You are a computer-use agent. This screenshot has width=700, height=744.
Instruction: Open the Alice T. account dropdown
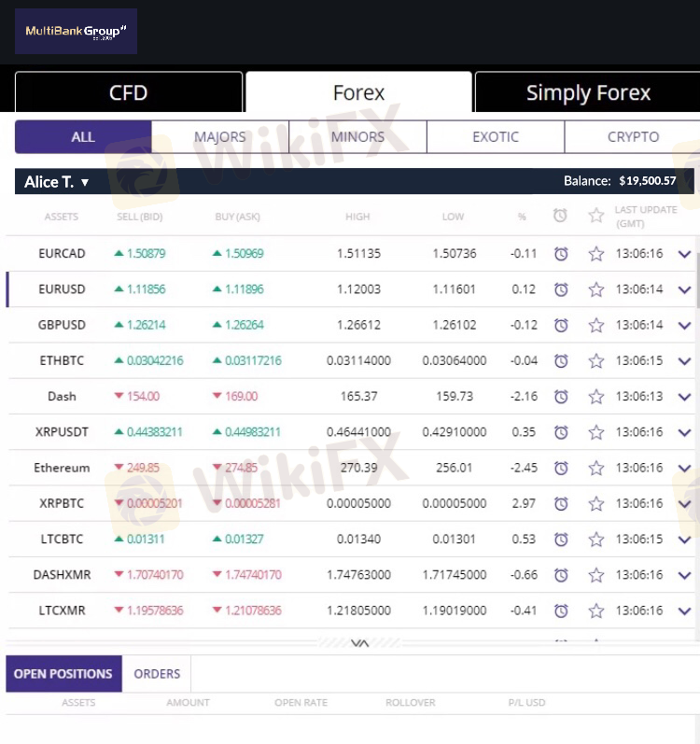(x=56, y=182)
